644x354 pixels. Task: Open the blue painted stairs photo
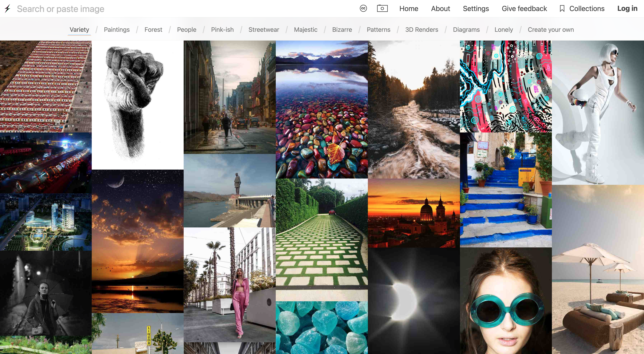(x=506, y=190)
